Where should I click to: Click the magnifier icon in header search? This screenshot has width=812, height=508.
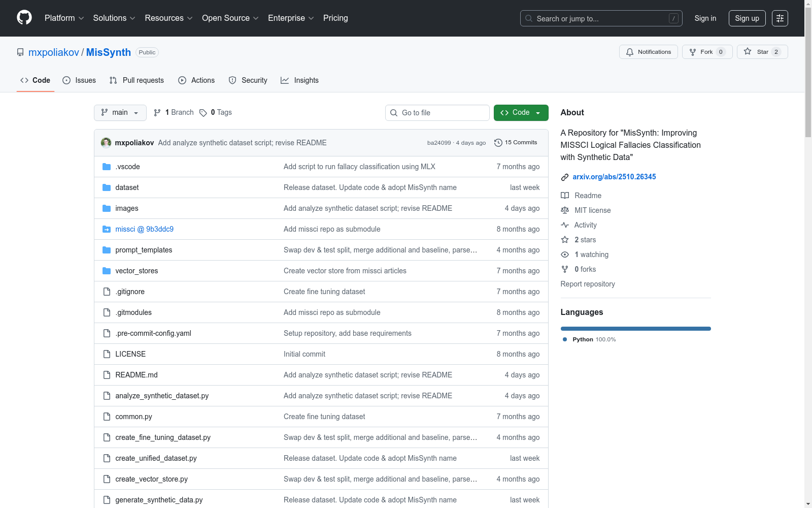(x=529, y=18)
